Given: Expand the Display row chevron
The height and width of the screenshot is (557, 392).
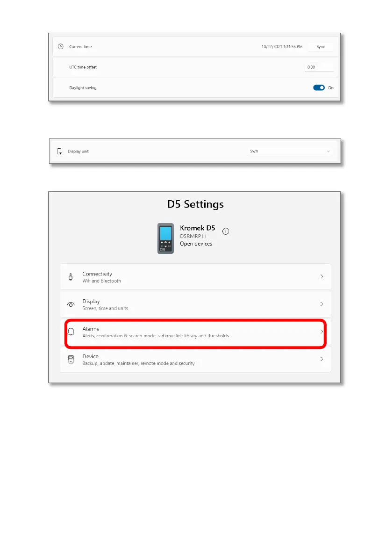Looking at the screenshot, I should coord(322,304).
